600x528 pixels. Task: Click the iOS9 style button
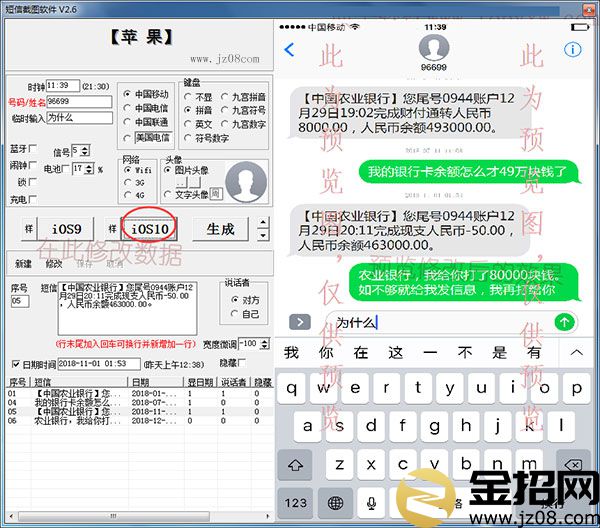tap(67, 229)
